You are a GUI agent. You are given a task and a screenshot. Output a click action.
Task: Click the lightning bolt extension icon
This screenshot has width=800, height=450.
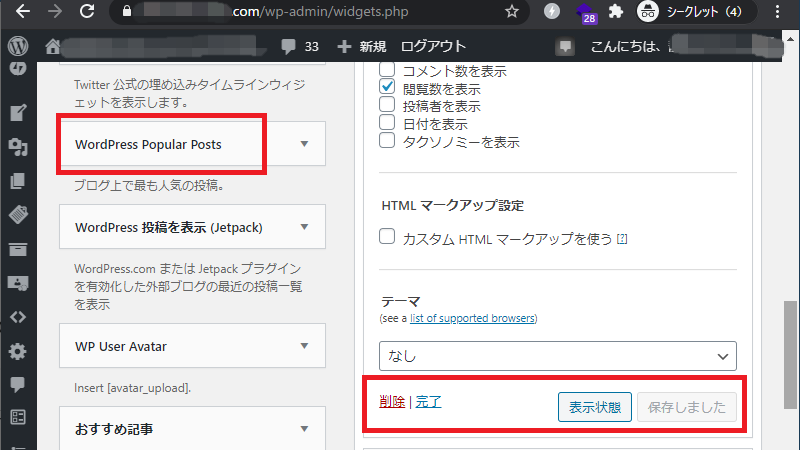(552, 11)
